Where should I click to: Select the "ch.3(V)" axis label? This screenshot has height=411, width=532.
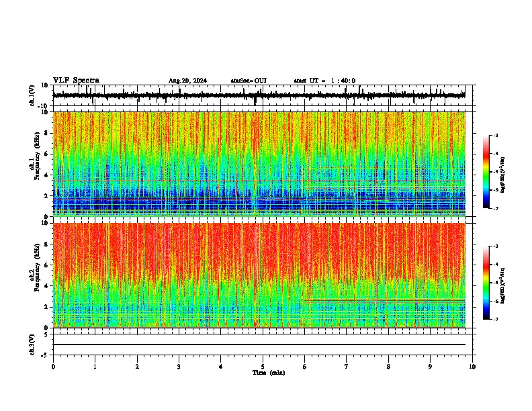point(32,345)
